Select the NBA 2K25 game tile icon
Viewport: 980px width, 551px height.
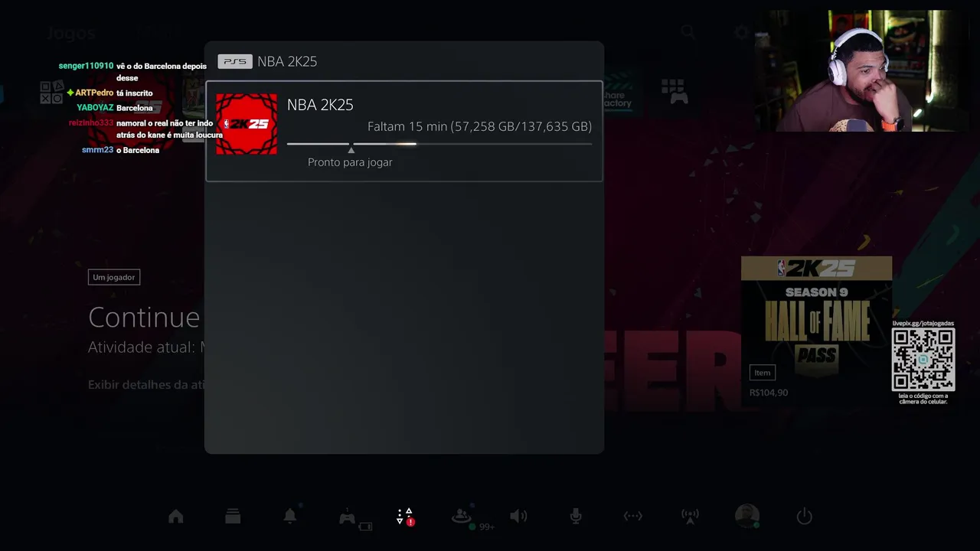[x=247, y=124]
